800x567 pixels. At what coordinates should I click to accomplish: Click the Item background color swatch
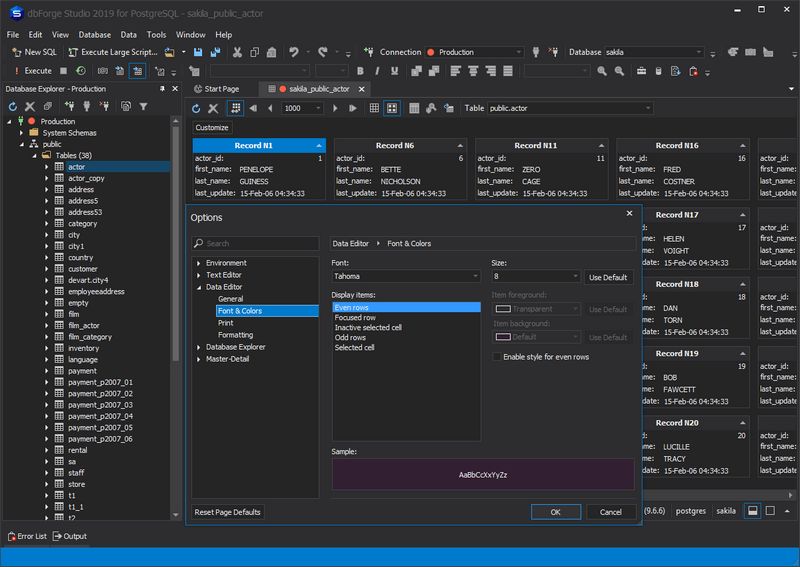click(504, 337)
